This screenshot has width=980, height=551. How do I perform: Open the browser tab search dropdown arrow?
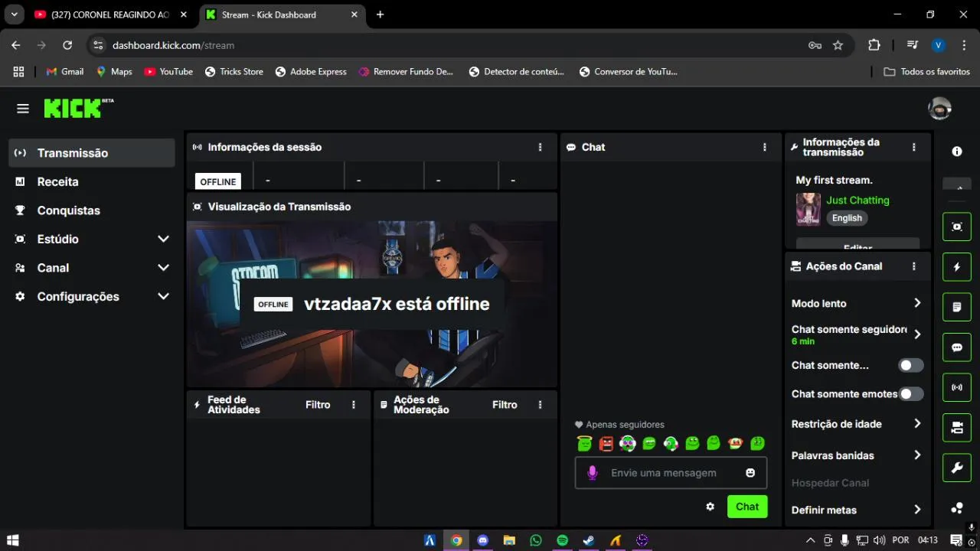coord(14,15)
